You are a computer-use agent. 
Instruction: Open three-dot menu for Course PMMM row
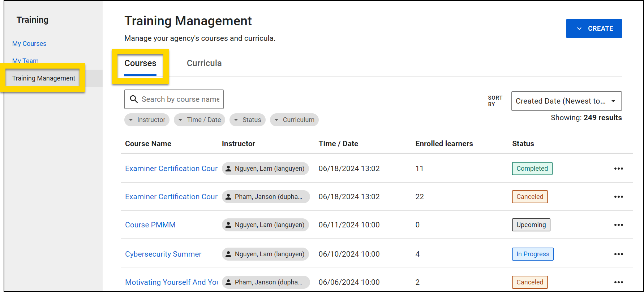click(618, 225)
